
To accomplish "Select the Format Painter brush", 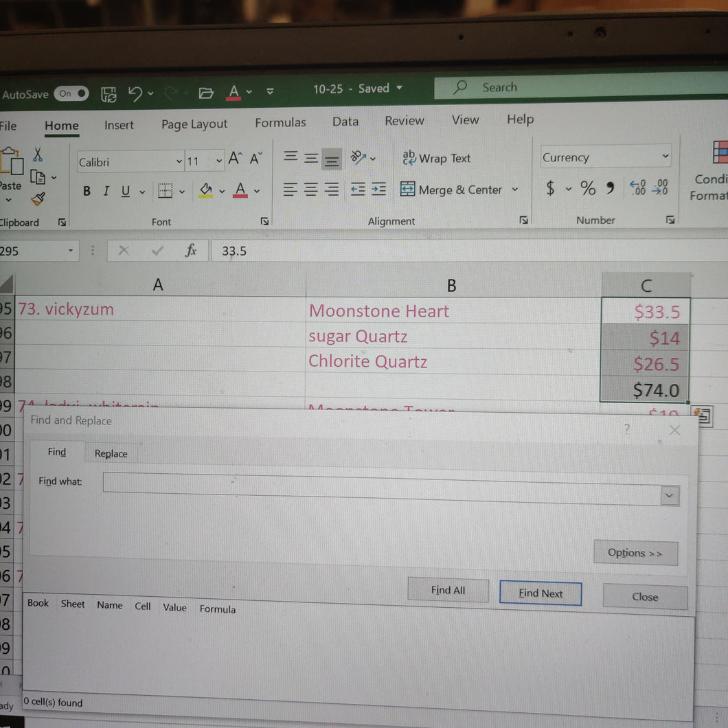I will click(38, 199).
